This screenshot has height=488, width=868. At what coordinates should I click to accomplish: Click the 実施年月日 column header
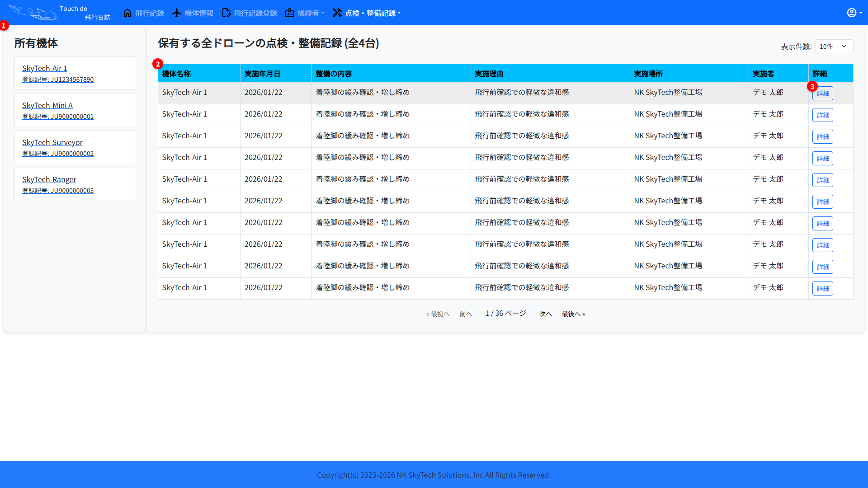(x=262, y=73)
